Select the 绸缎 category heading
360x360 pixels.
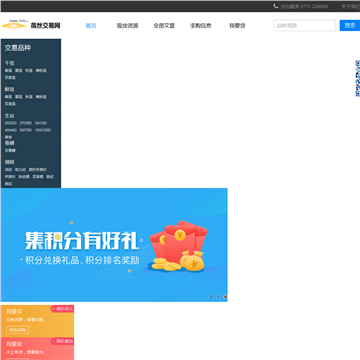coord(10,162)
